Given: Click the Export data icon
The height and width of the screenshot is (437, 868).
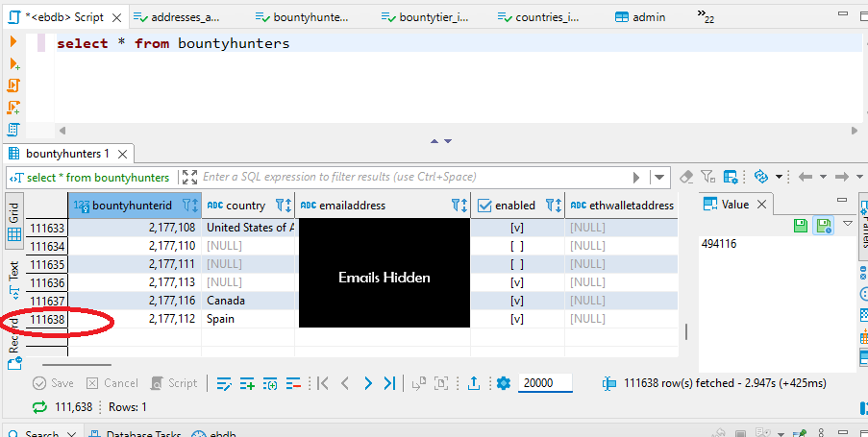Looking at the screenshot, I should (x=474, y=383).
